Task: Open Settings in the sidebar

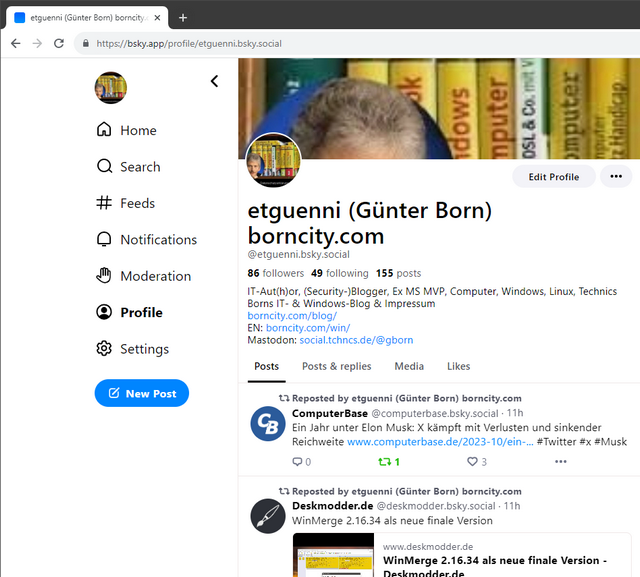Action: [x=133, y=349]
